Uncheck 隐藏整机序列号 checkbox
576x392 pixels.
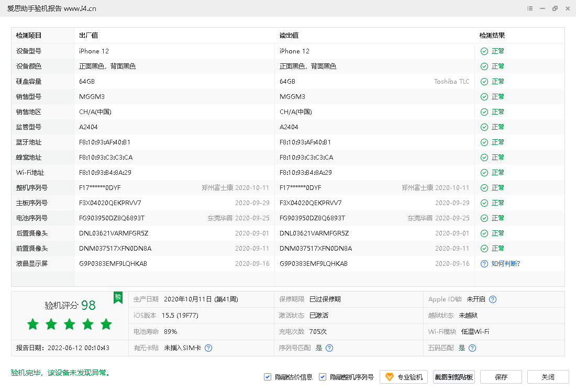coord(323,377)
